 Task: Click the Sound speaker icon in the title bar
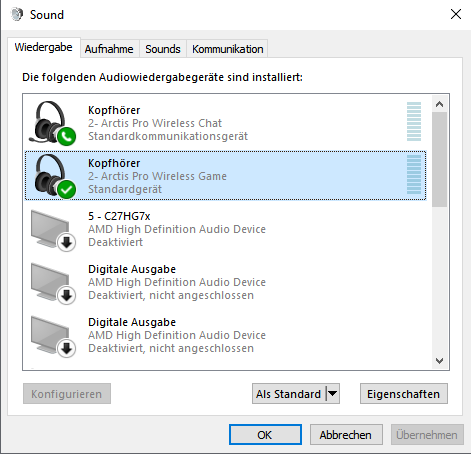pyautogui.click(x=17, y=14)
